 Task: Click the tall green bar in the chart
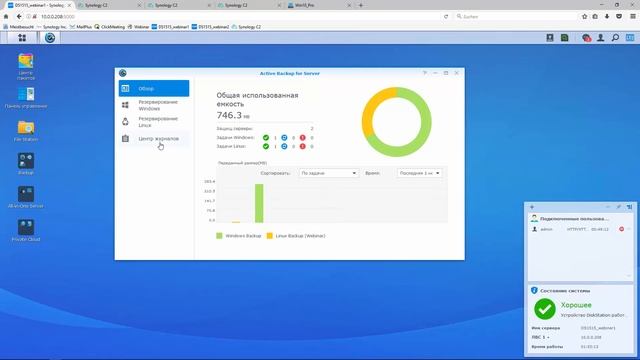(x=259, y=203)
